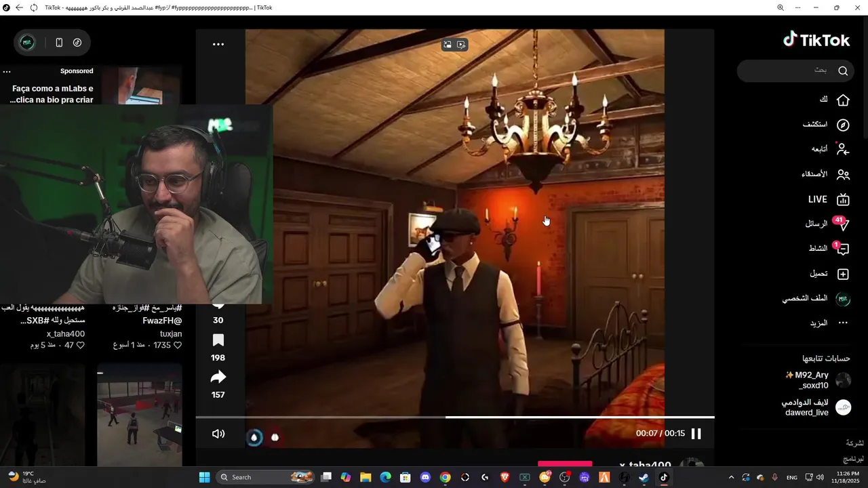
Task: Click the water drop icon below video
Action: 254,437
